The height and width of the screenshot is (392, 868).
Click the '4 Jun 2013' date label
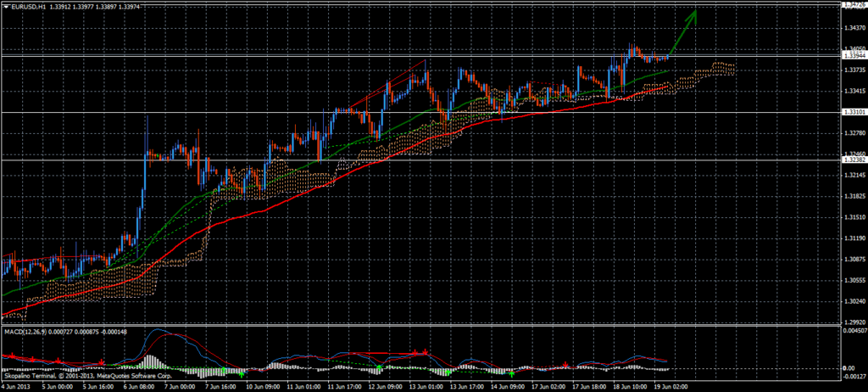pos(17,384)
